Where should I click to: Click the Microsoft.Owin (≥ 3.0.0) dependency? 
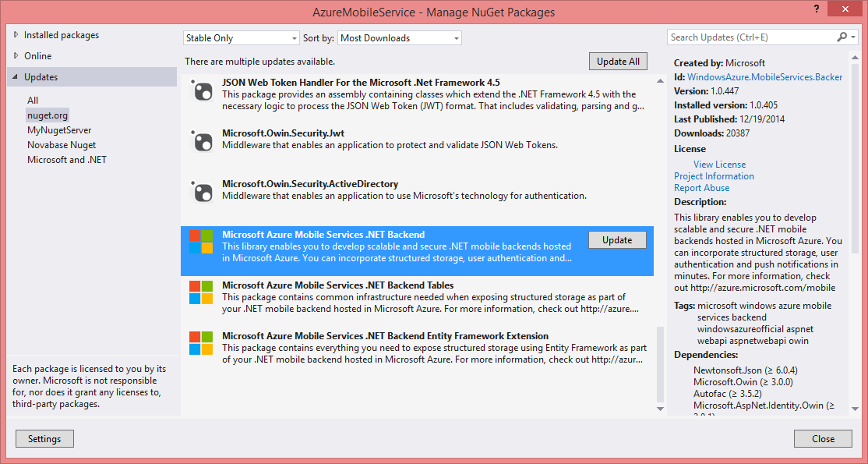[x=743, y=382]
